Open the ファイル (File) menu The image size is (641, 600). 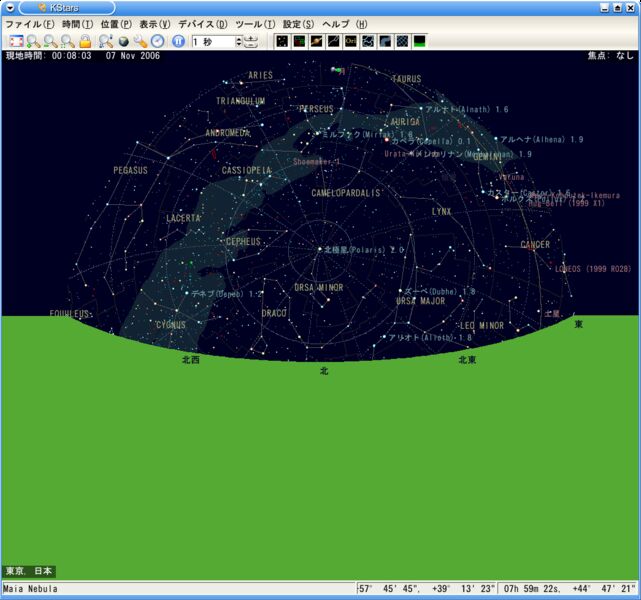29,23
